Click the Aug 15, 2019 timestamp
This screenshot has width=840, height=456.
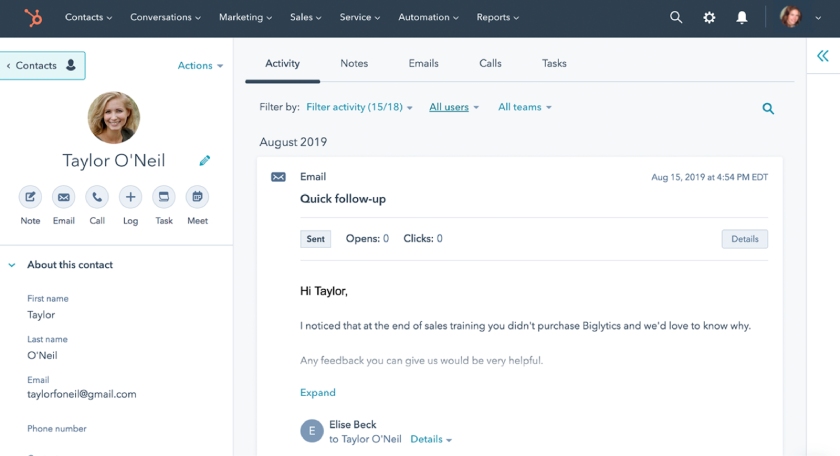(709, 177)
